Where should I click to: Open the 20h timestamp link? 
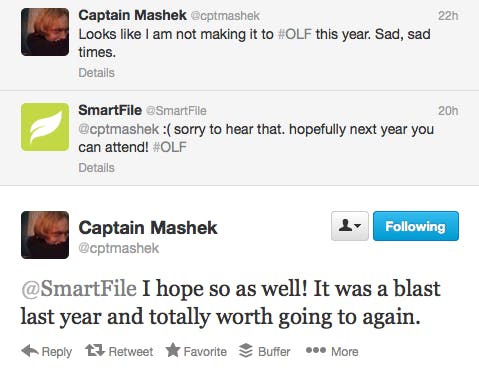[448, 111]
